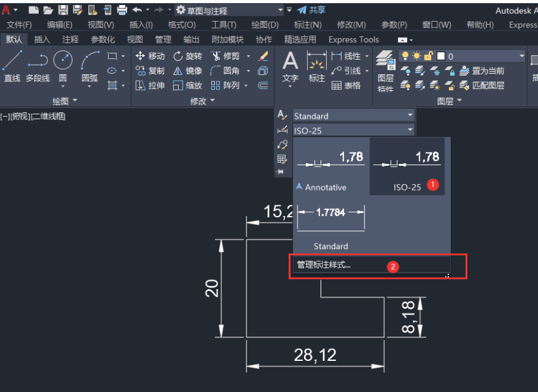The image size is (538, 392).
Task: Switch to the 参数化 ribbon tab
Action: click(x=102, y=40)
